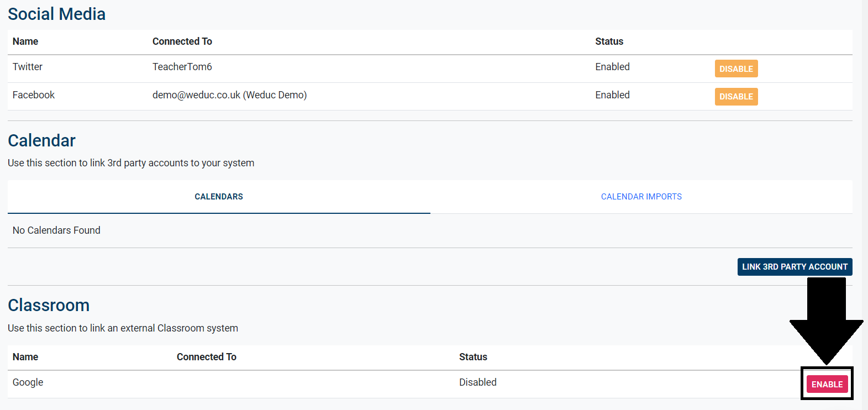Image resolution: width=868 pixels, height=410 pixels.
Task: Click the TeacherTom6 connected account
Action: click(182, 67)
